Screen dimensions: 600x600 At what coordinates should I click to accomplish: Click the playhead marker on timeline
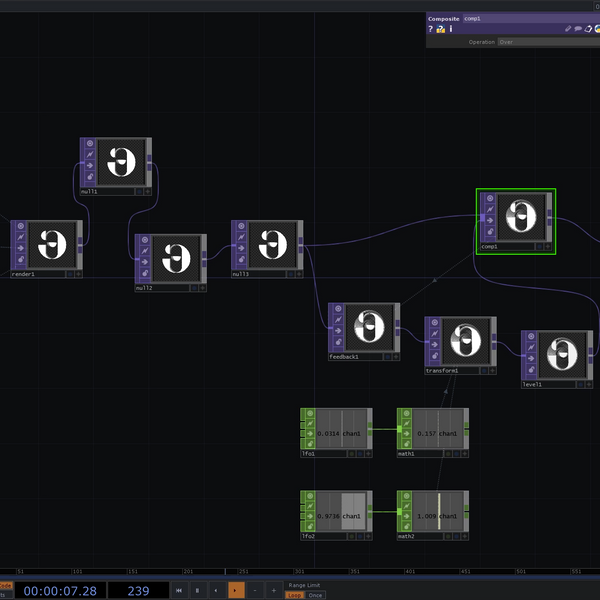coord(225,571)
